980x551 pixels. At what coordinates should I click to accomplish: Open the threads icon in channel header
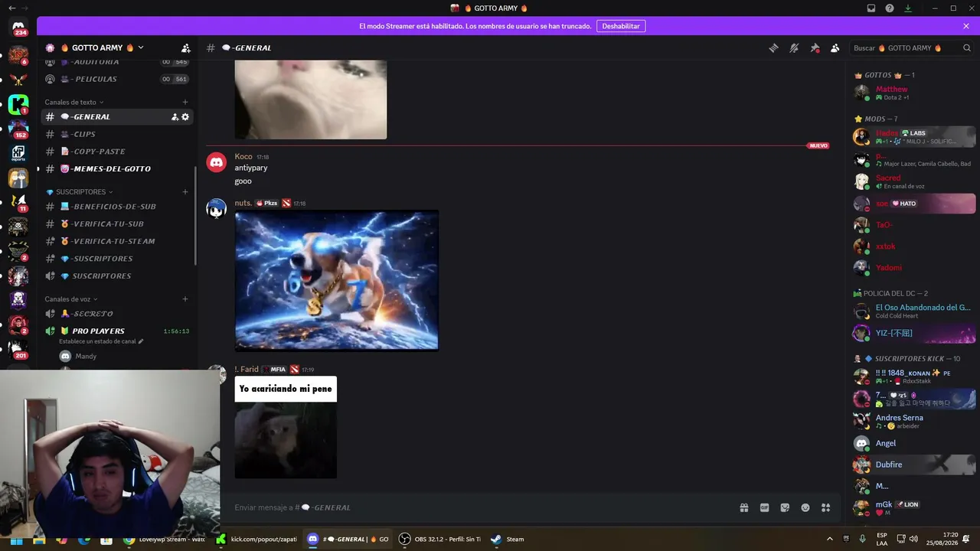(x=773, y=47)
